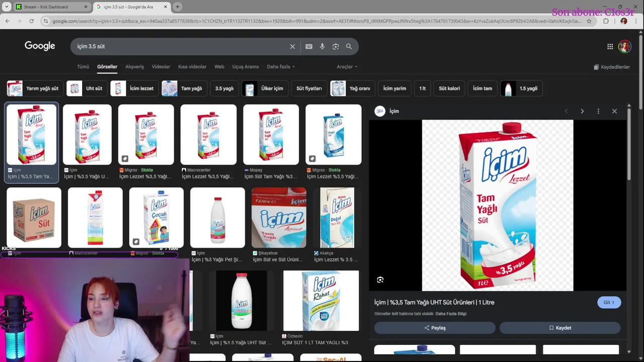Click the large İçim Lezzet preview image
This screenshot has height=362, width=644.
point(498,205)
